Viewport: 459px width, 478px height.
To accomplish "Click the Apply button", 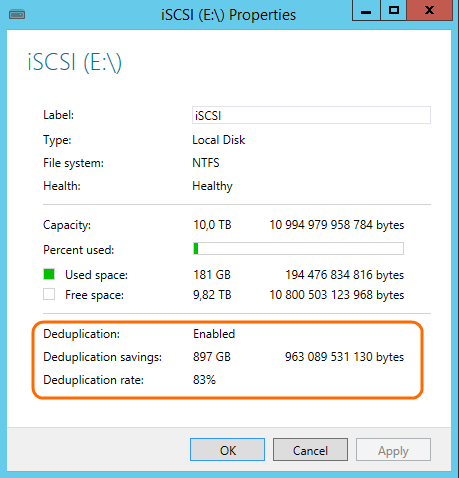I will coord(393,450).
